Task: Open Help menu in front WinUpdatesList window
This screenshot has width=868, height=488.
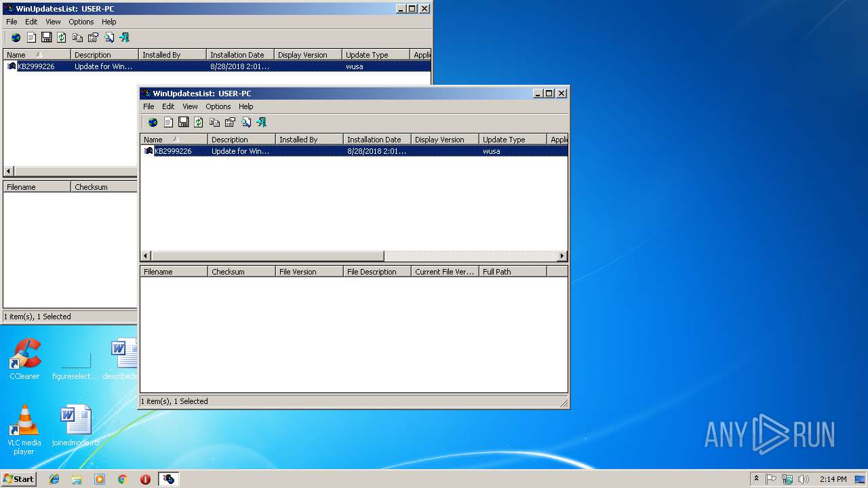Action: coord(246,106)
